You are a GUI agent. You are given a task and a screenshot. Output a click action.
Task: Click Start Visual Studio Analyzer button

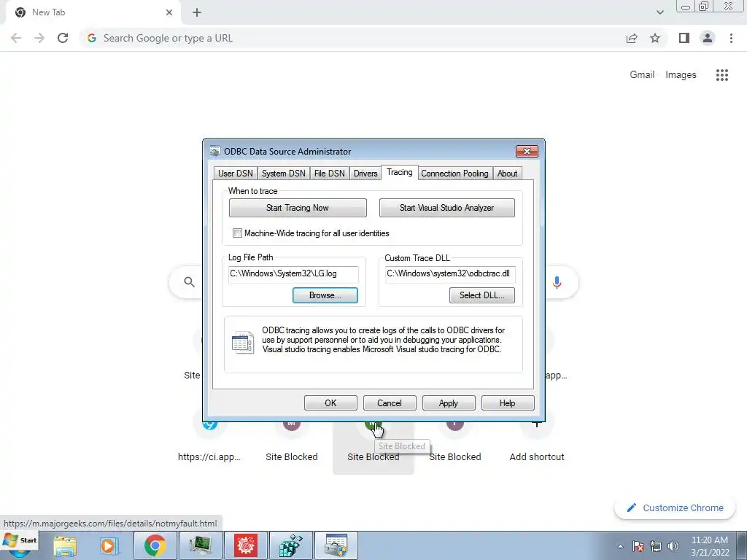(x=447, y=208)
